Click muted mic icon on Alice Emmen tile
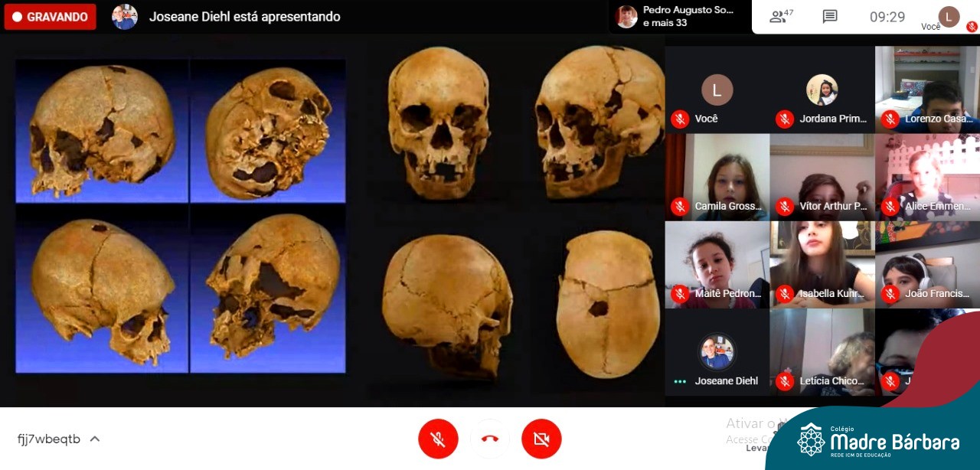Screen dimensions: 980x470 (890, 206)
